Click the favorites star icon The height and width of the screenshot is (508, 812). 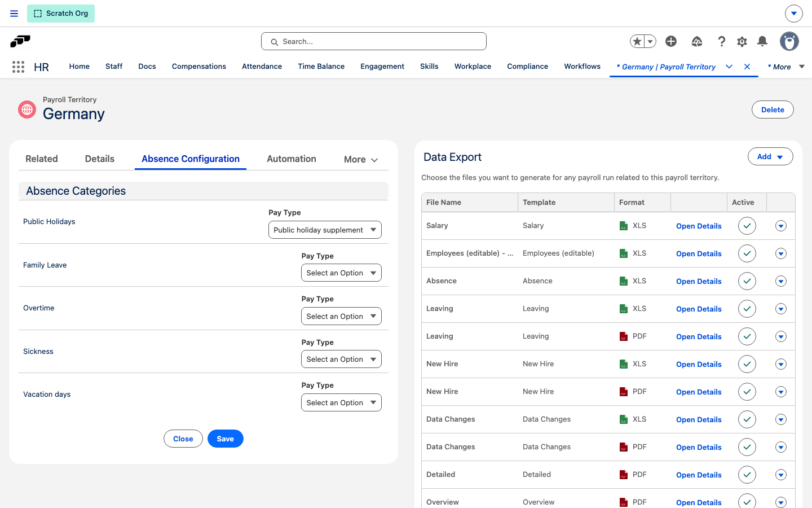pos(637,41)
